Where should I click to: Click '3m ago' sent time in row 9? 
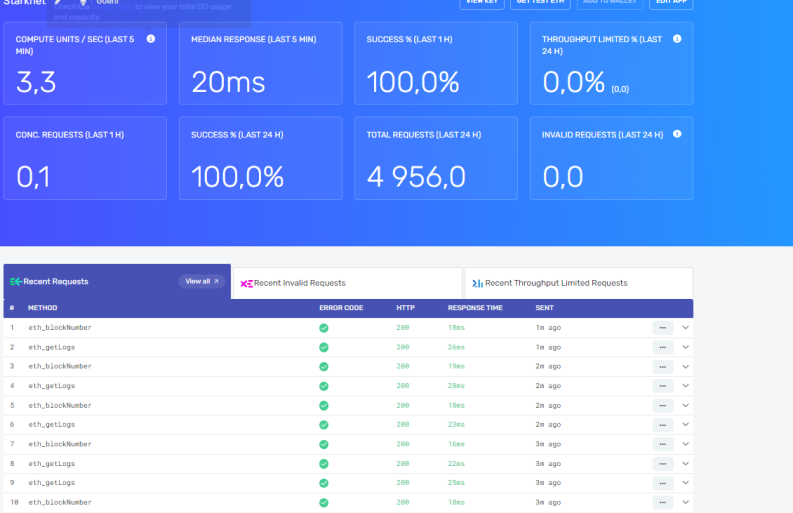(548, 483)
